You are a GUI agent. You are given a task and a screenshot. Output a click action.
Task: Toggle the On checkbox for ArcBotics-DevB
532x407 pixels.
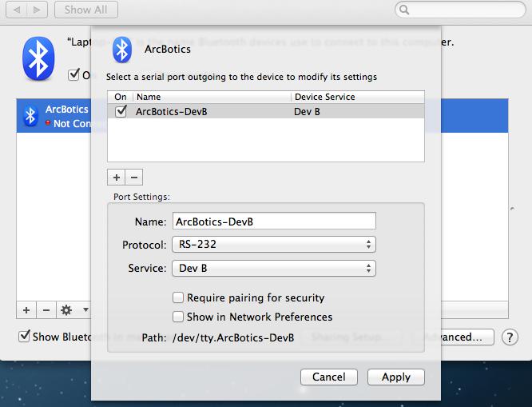(x=121, y=111)
